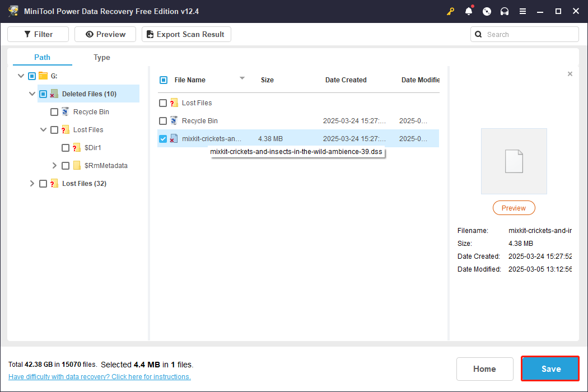Open the data recovery instructions link
Viewport: 588px width, 392px height.
pos(99,377)
